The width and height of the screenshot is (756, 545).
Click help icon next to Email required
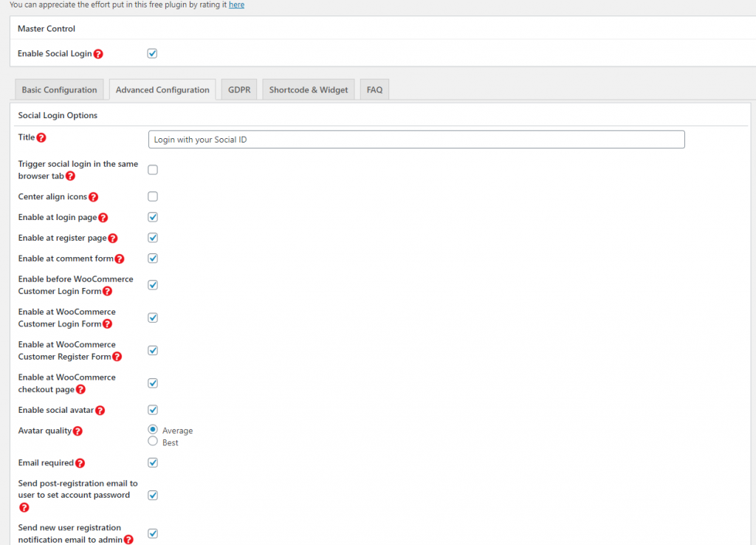[80, 463]
